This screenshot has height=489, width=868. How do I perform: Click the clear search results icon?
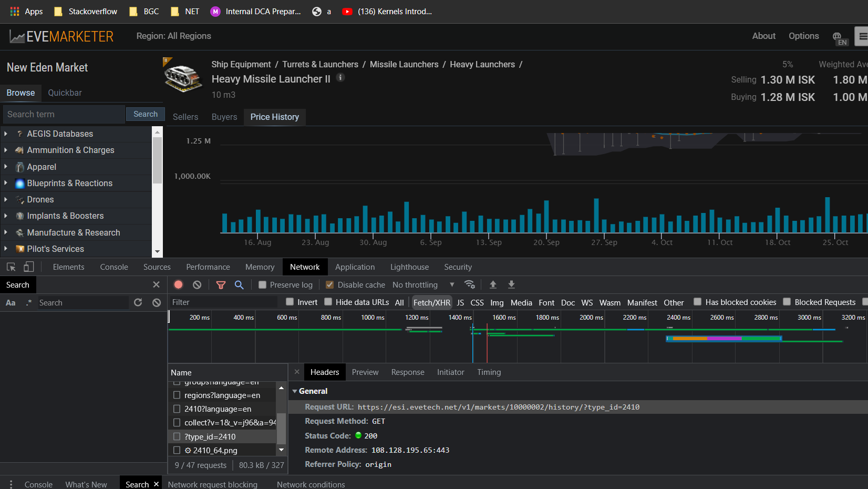point(157,302)
